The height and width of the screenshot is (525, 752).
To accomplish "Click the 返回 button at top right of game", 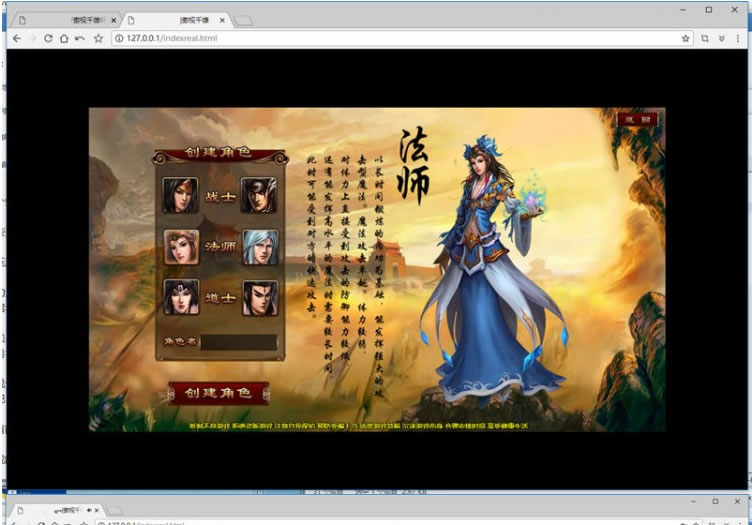I will click(637, 119).
